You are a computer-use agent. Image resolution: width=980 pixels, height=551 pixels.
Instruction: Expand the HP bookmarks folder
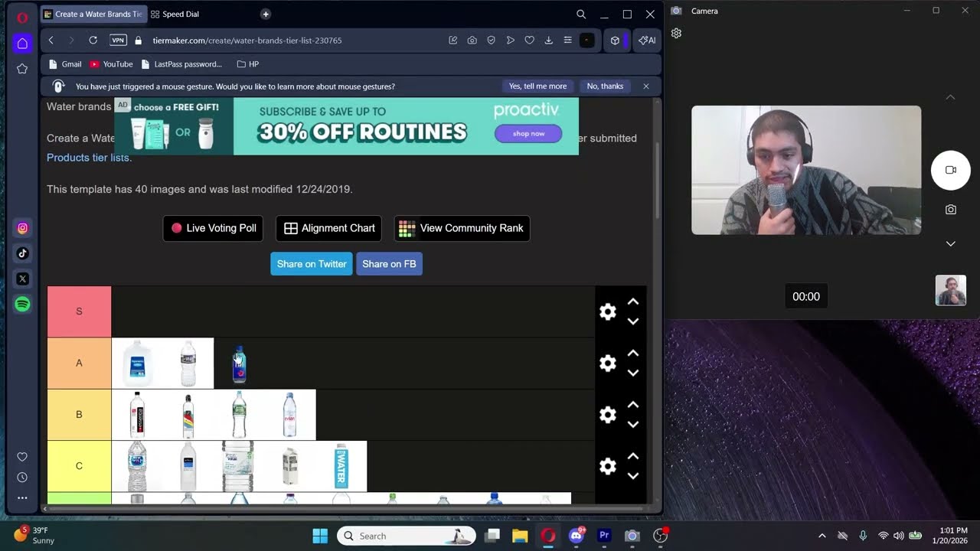click(x=248, y=64)
